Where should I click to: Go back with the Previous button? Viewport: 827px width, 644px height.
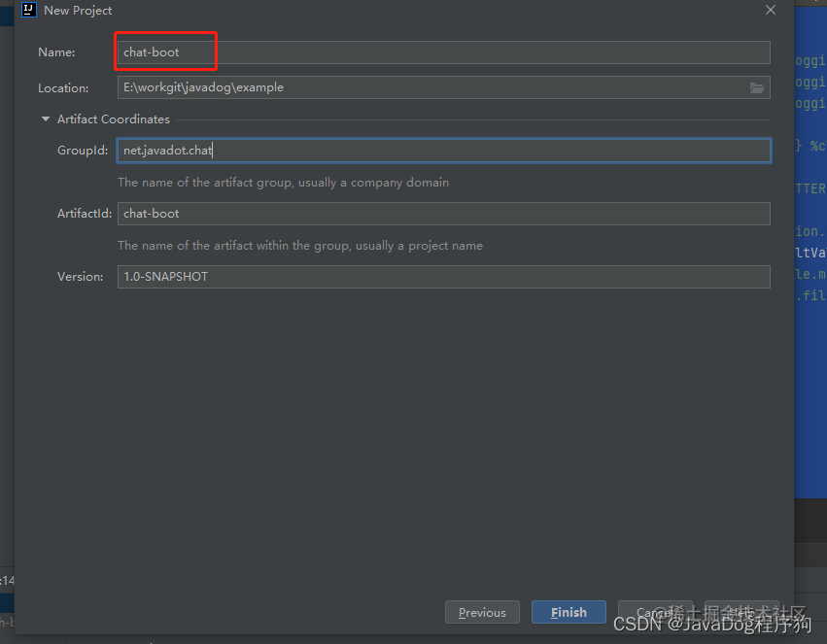pos(482,612)
